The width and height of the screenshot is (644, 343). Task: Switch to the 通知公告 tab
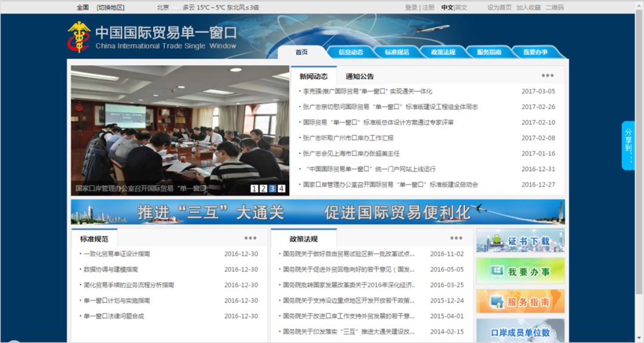(x=360, y=76)
